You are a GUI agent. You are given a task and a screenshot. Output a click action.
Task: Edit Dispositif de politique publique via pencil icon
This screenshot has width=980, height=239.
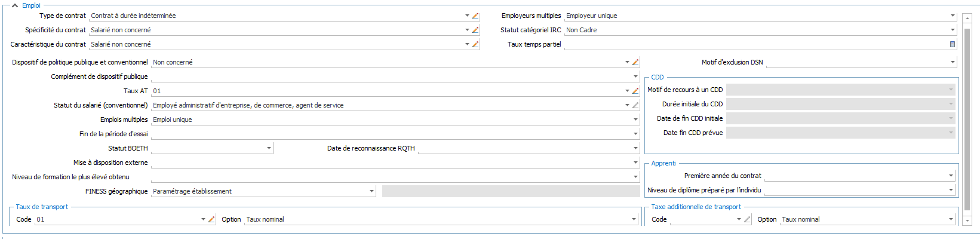(635, 62)
